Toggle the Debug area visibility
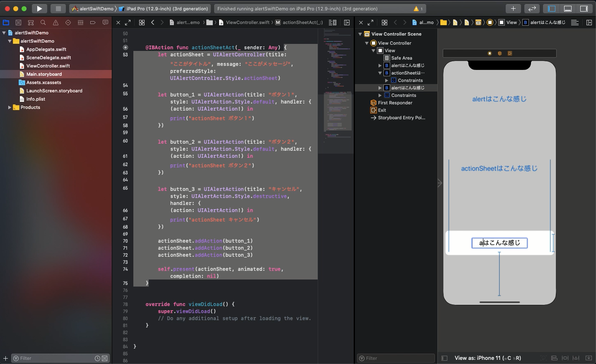Screen dimensions: 596x364 click(568, 9)
